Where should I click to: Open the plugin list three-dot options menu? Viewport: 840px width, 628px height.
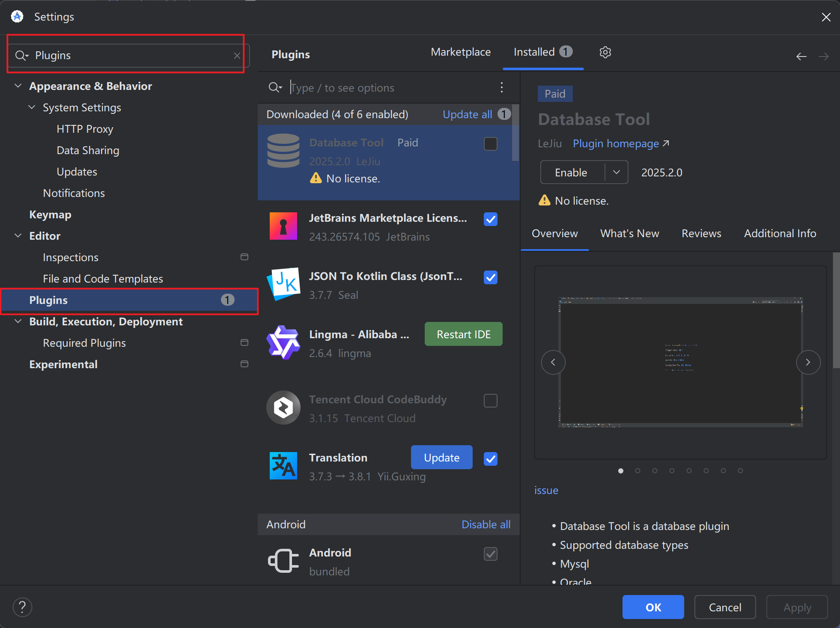point(501,88)
